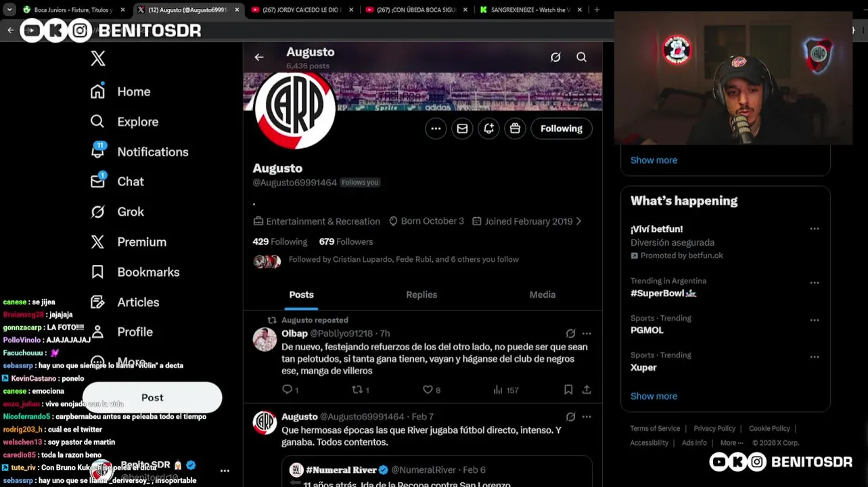Switch to the Media tab
The image size is (868, 487).
point(543,294)
